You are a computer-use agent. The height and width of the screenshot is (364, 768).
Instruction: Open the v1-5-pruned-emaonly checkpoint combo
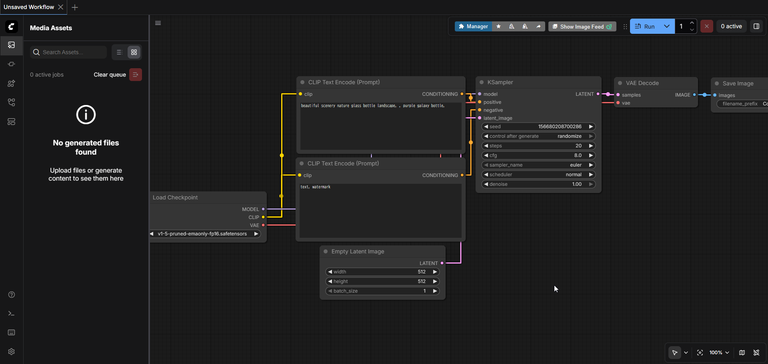(205, 234)
